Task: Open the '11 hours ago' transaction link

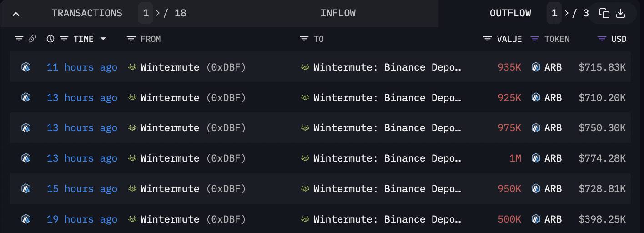Action: (82, 67)
